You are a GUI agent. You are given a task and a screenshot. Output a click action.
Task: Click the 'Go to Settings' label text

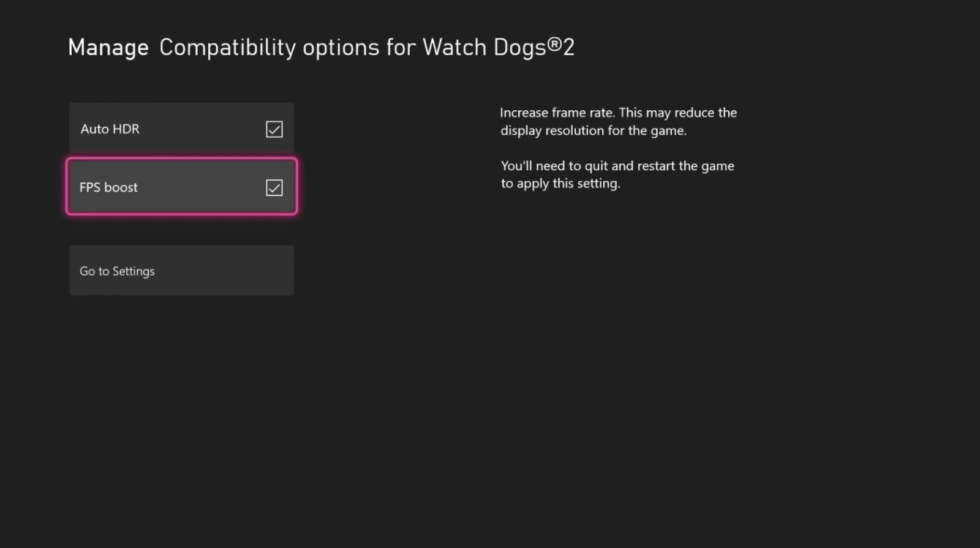coord(117,271)
